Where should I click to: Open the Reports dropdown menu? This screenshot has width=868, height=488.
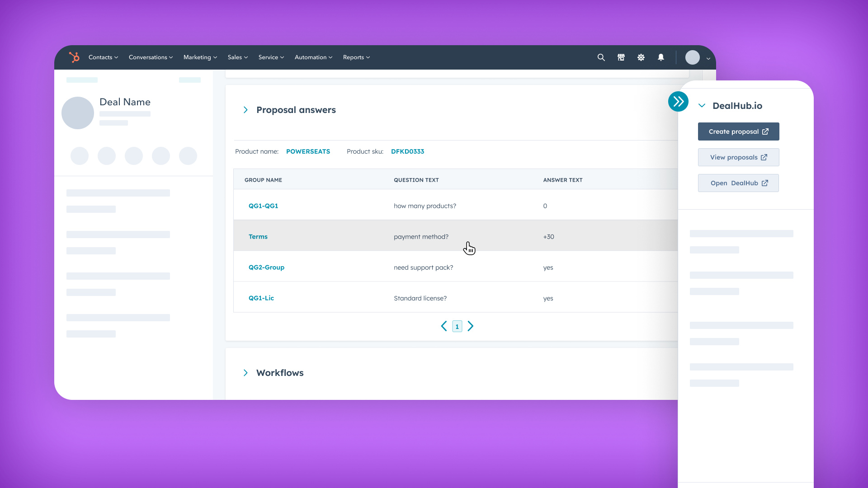click(x=356, y=57)
